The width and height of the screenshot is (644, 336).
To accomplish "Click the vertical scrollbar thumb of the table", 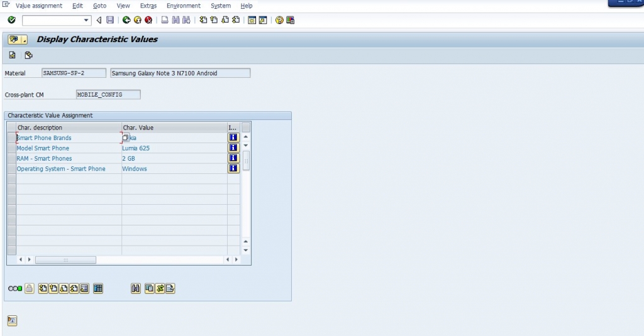I will tap(246, 161).
